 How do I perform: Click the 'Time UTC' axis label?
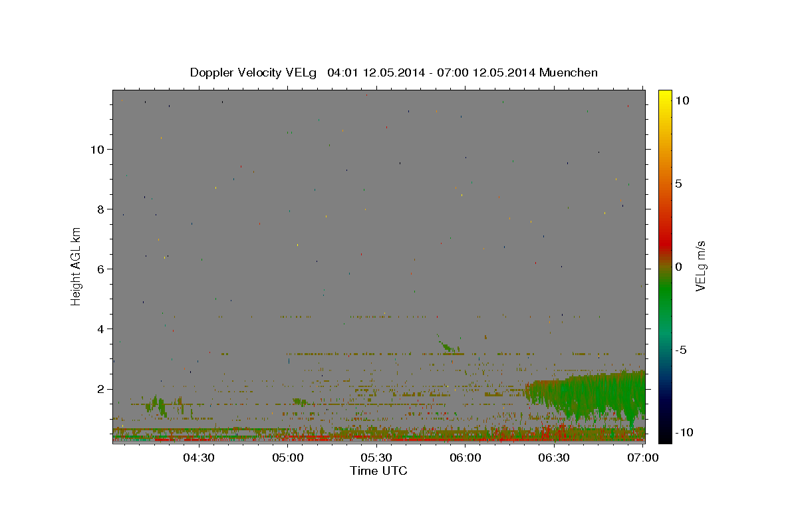coord(378,471)
